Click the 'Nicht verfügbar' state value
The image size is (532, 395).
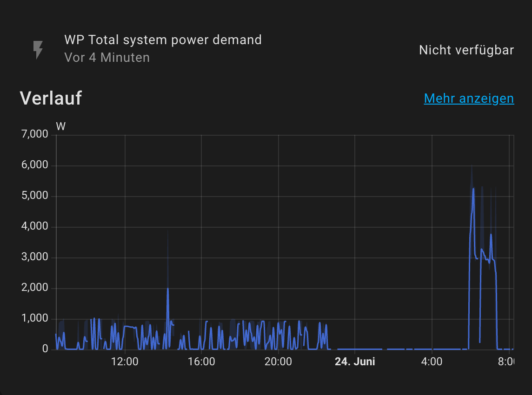[466, 50]
